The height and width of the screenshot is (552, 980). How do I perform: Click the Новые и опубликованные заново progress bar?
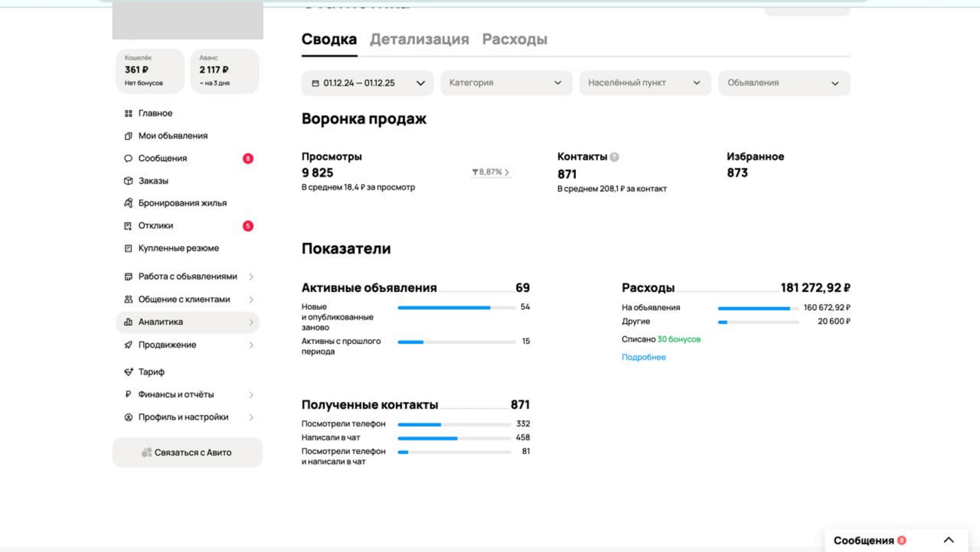point(456,307)
